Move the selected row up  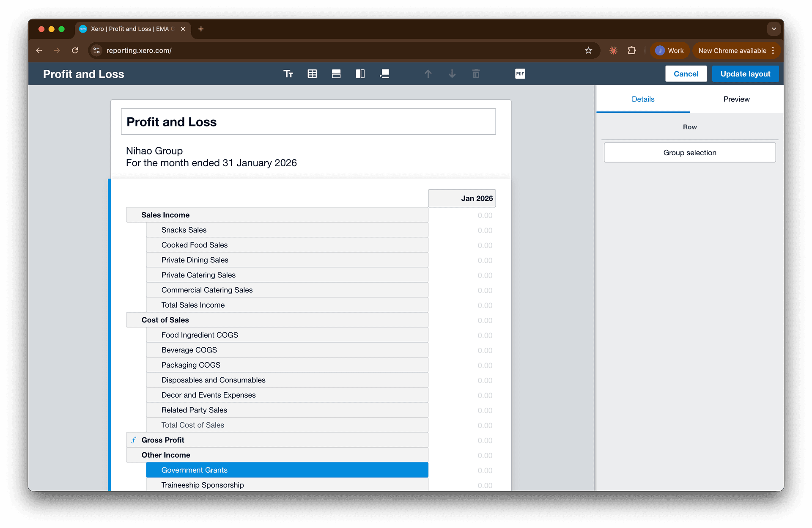pos(428,74)
